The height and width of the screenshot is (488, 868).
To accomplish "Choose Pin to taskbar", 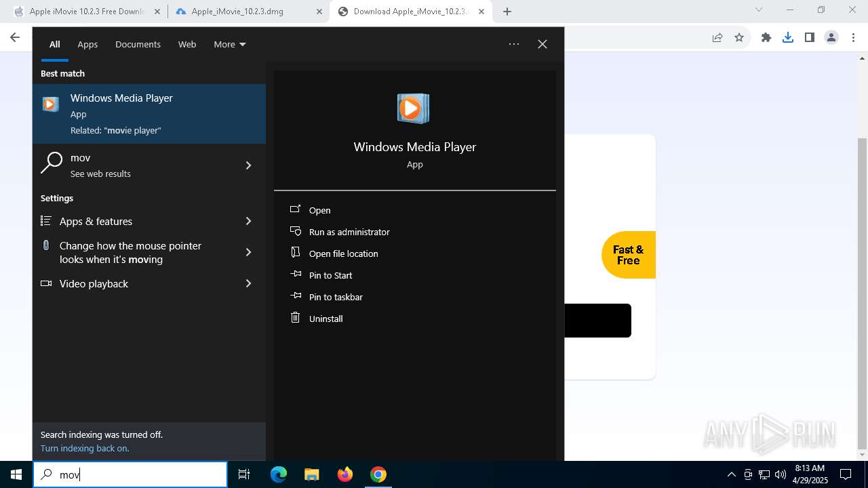I will [336, 297].
